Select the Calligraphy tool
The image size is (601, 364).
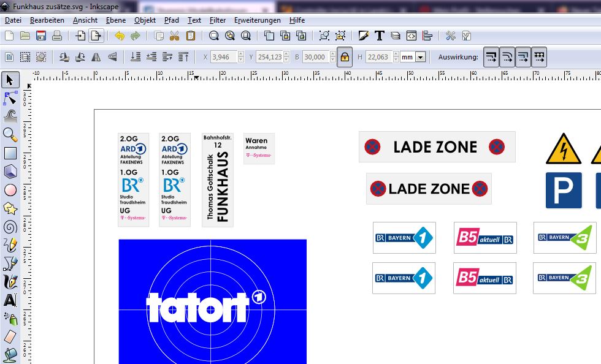click(10, 282)
